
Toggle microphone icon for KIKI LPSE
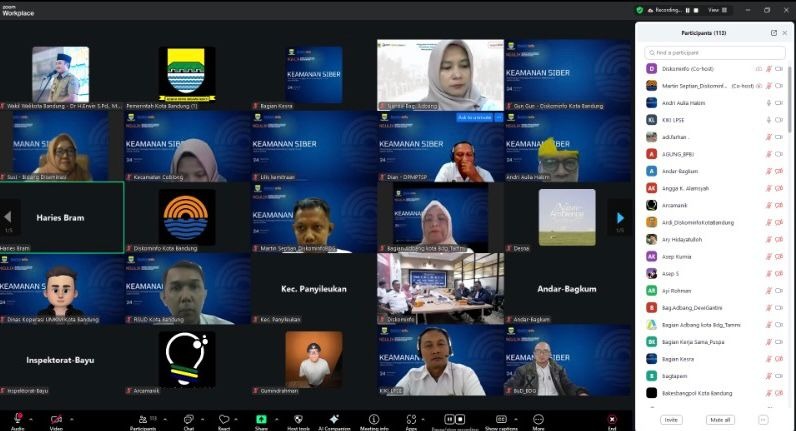769,120
